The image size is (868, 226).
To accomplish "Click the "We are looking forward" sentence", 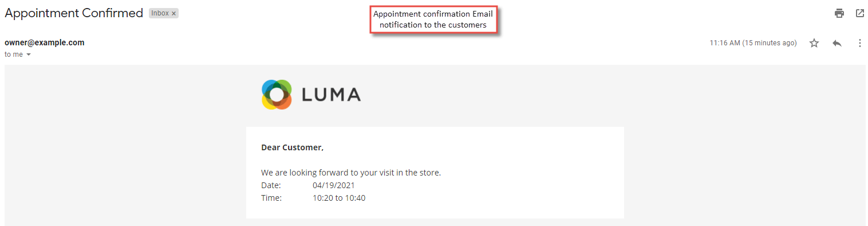I will pyautogui.click(x=351, y=173).
